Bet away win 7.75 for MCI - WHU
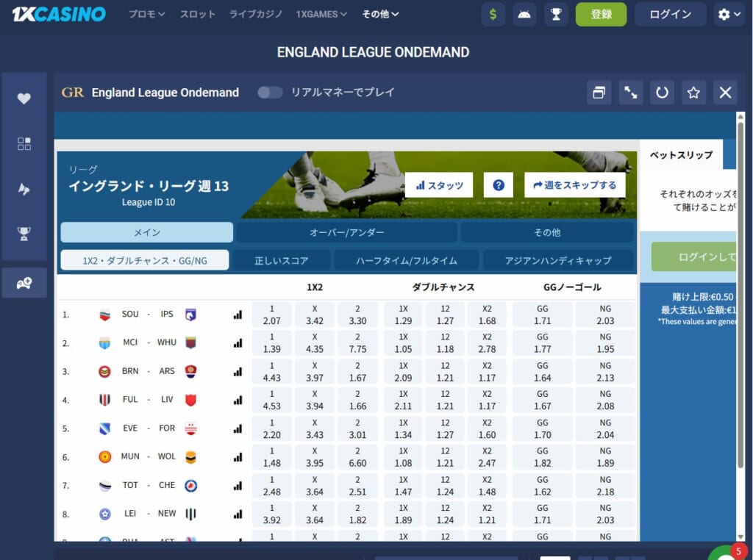This screenshot has height=560, width=753. click(358, 343)
